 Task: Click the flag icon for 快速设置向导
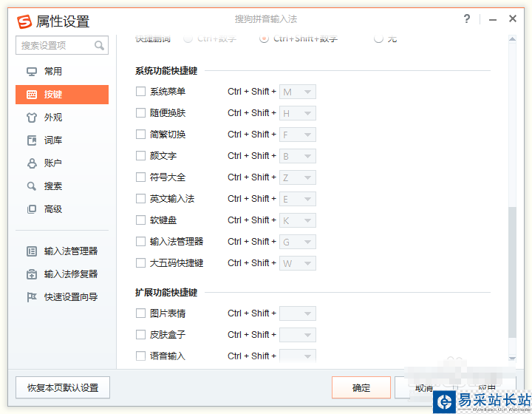32,297
